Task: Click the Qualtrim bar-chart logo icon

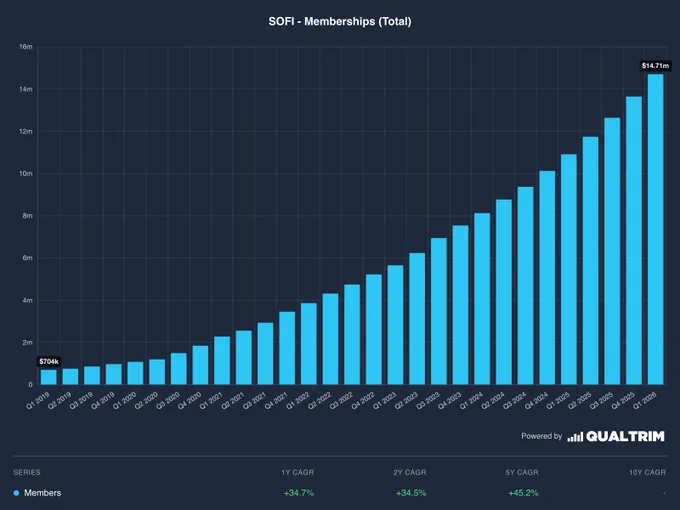Action: click(575, 437)
